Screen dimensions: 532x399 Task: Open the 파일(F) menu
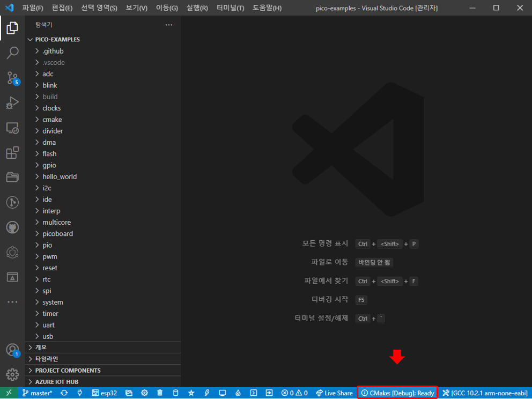pos(33,8)
